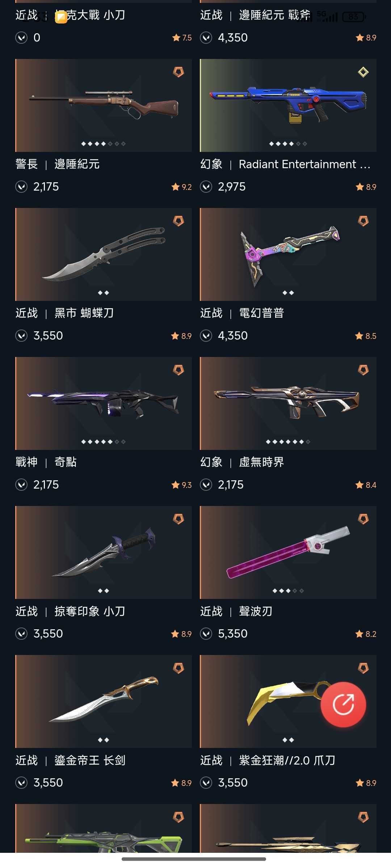
Task: Click the tier badge on 警長 邊陲紀元 card
Action: [178, 72]
